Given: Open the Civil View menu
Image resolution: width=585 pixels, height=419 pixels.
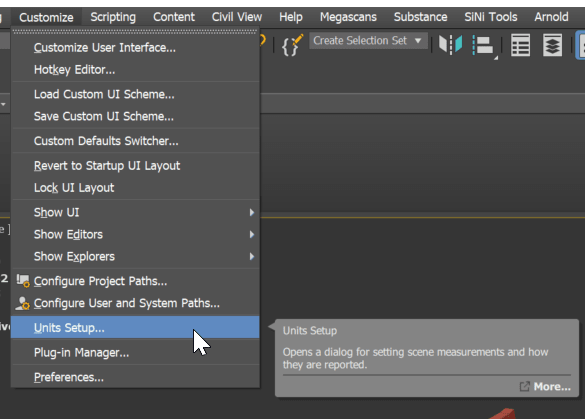Looking at the screenshot, I should click(237, 17).
